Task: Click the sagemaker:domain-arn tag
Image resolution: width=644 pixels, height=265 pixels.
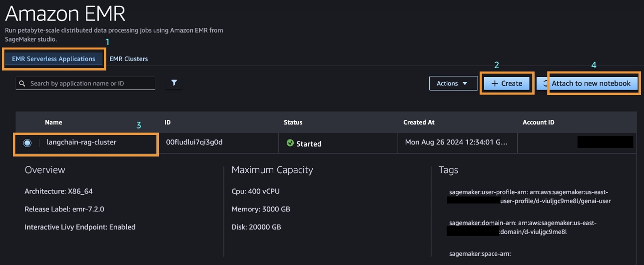Action: point(523,227)
